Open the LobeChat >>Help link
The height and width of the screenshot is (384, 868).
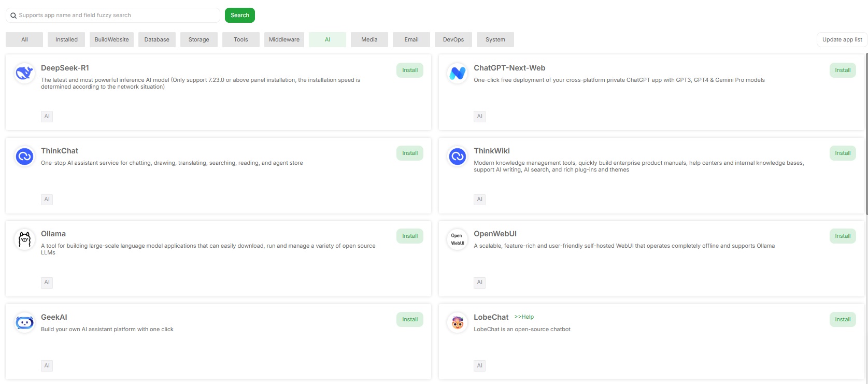tap(524, 317)
